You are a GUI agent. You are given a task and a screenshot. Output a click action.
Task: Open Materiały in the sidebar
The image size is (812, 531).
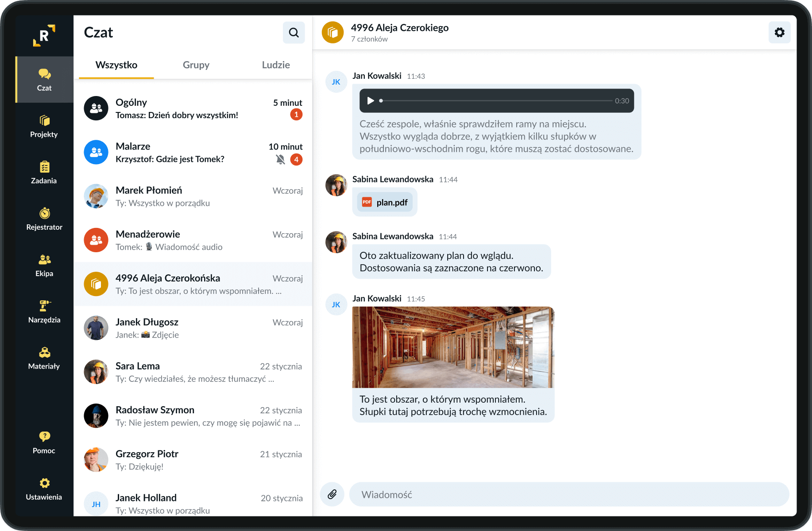[44, 358]
